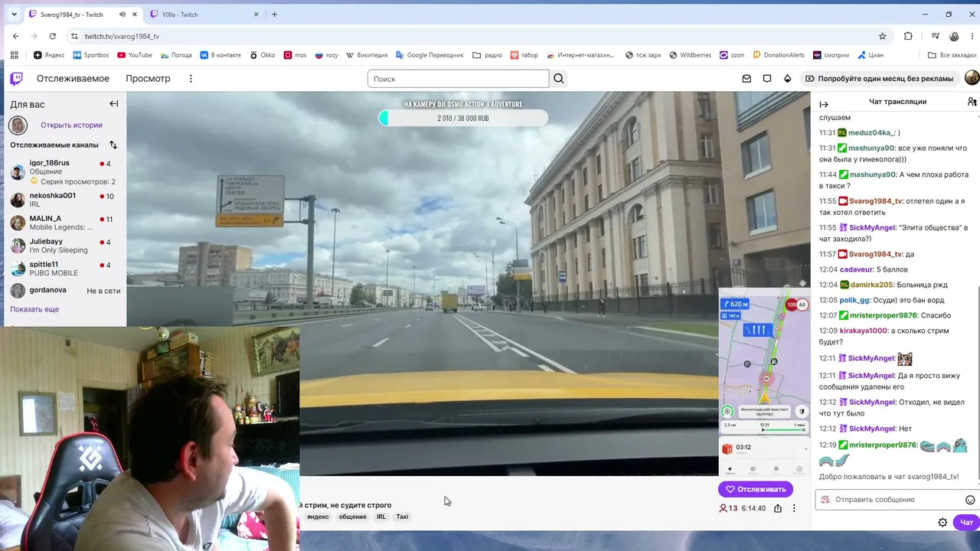
Task: Click Открыть истории link
Action: 71,125
